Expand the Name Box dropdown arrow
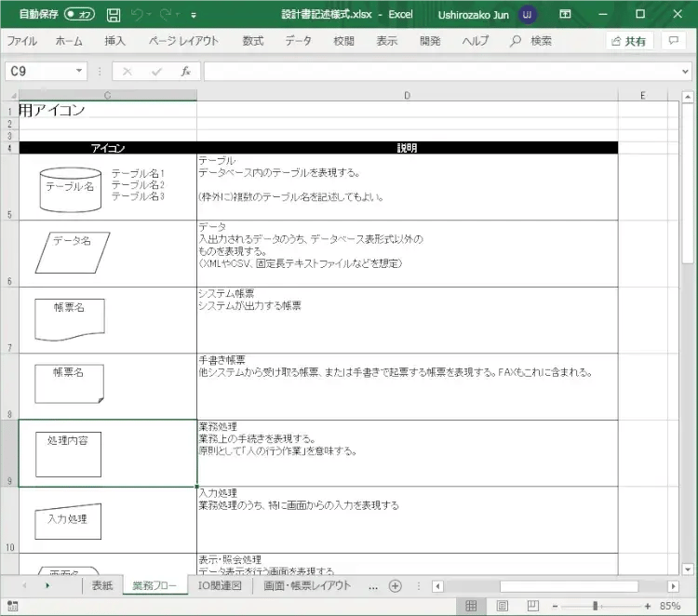Viewport: 698px width, 616px height. tap(79, 72)
